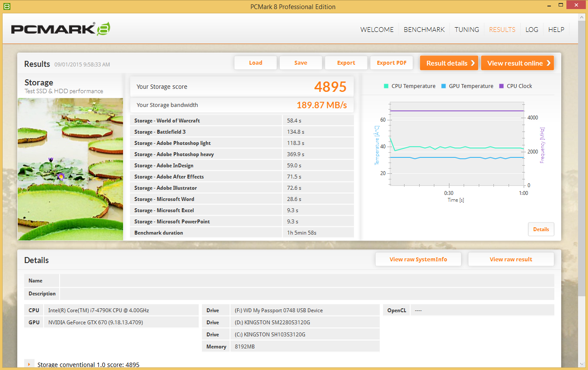Image resolution: width=588 pixels, height=370 pixels.
Task: Open the WELCOME tab
Action: pos(377,29)
